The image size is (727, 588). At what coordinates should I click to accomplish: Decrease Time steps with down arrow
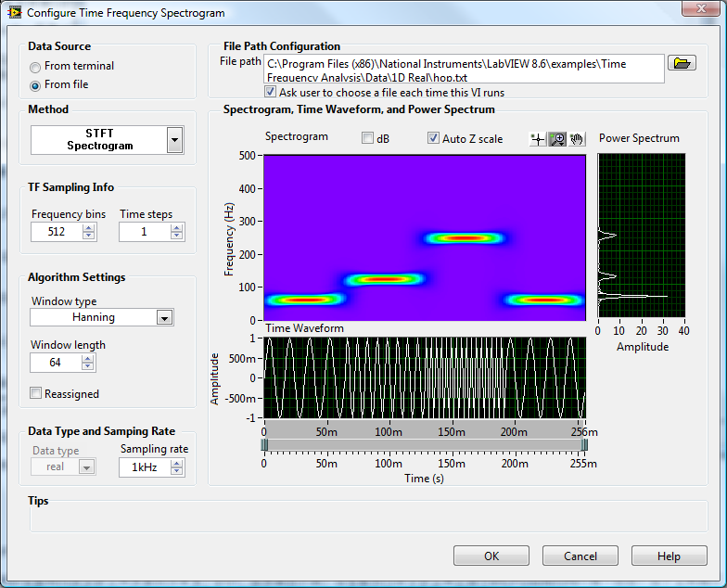(x=177, y=236)
